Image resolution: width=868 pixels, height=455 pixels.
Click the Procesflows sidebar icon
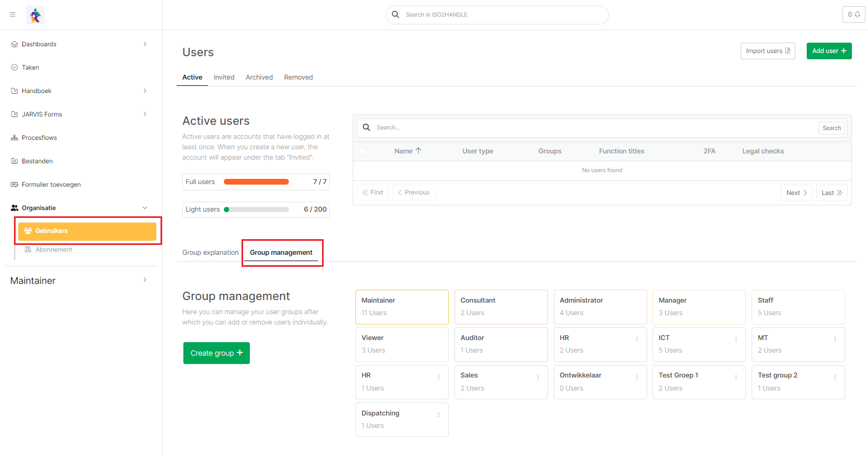[x=15, y=138]
